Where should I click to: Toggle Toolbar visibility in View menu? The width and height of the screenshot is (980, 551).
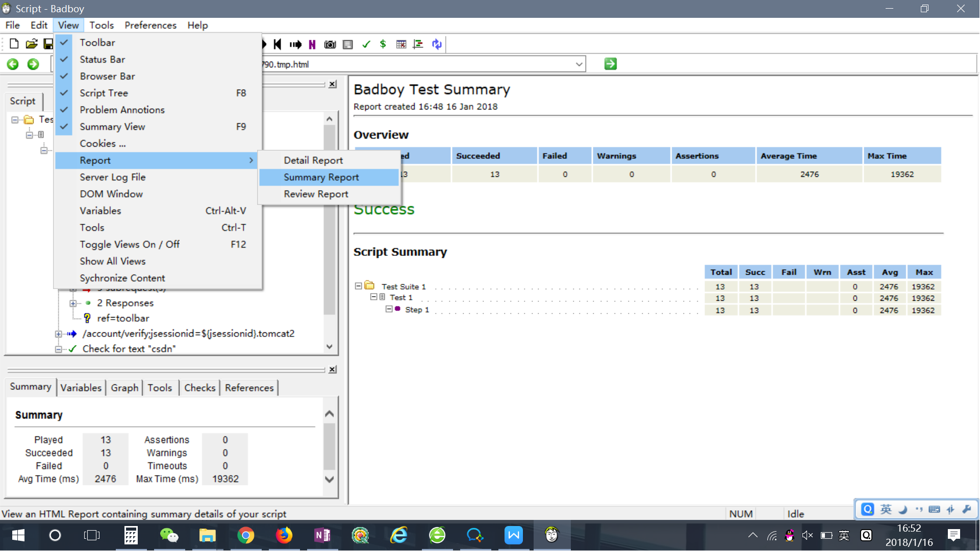(x=97, y=42)
